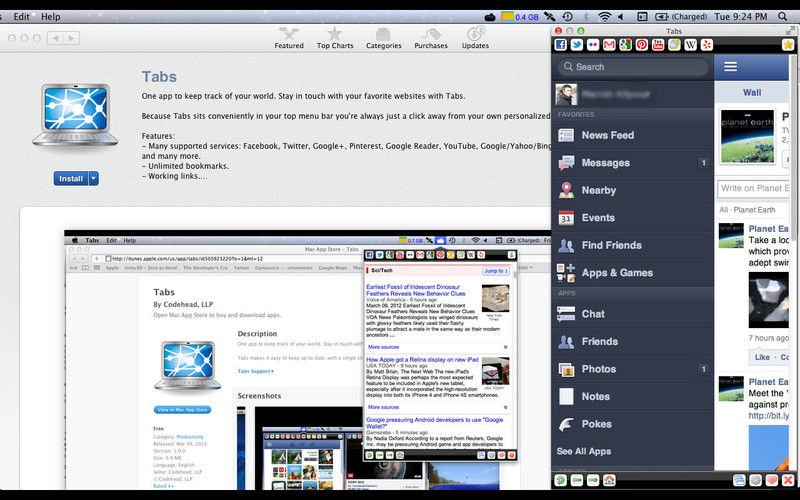Open the Twitter bookmark icon in Tabs

tap(577, 45)
